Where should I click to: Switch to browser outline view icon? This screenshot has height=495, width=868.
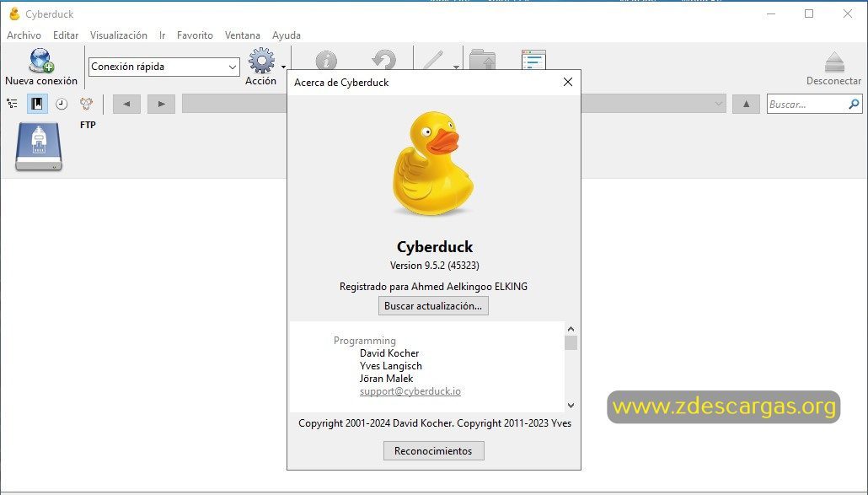12,104
